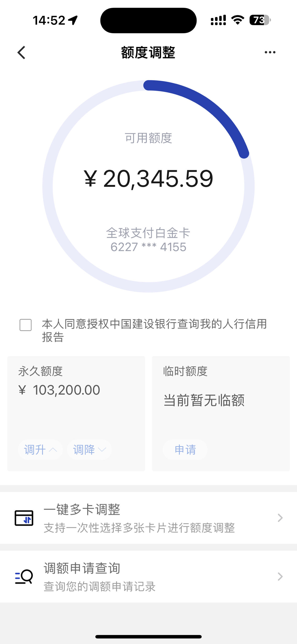The width and height of the screenshot is (297, 644).
Task: Tap 申请 to apply for temporary limit
Action: click(x=185, y=450)
